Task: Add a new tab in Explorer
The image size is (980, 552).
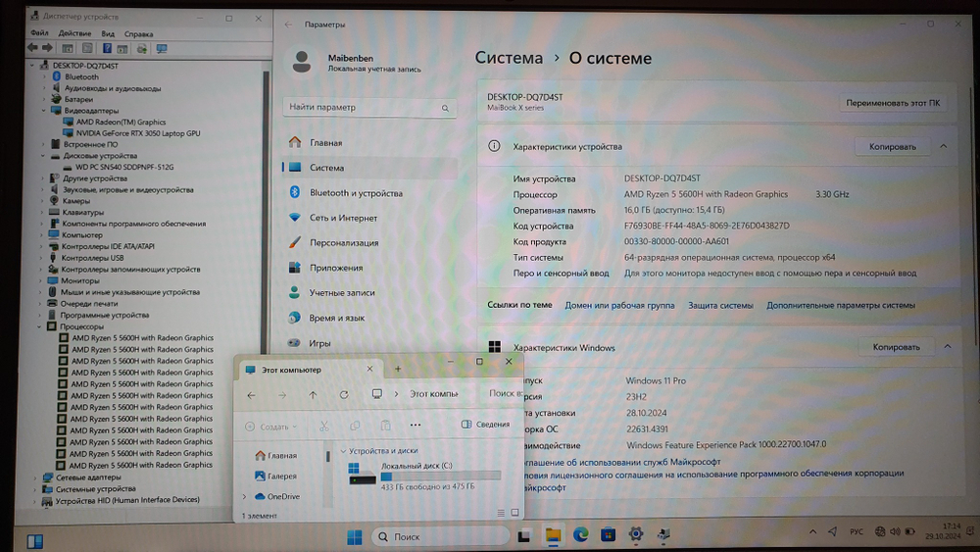Action: pos(398,369)
